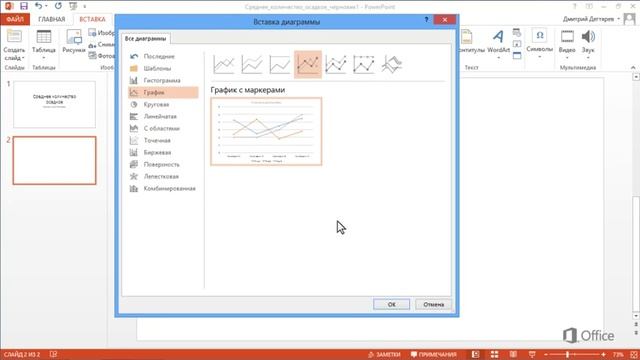Choose stacked line with markers subtype
The width and height of the screenshot is (640, 360).
point(336,64)
